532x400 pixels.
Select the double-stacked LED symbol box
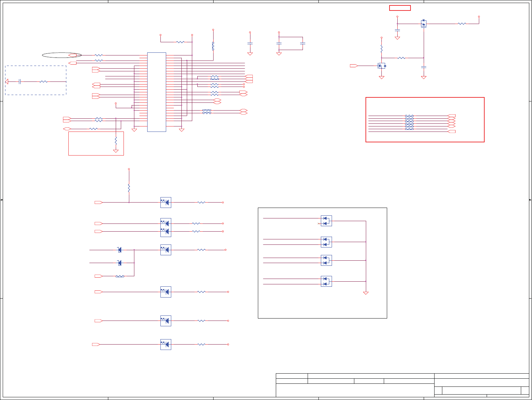pos(166,228)
